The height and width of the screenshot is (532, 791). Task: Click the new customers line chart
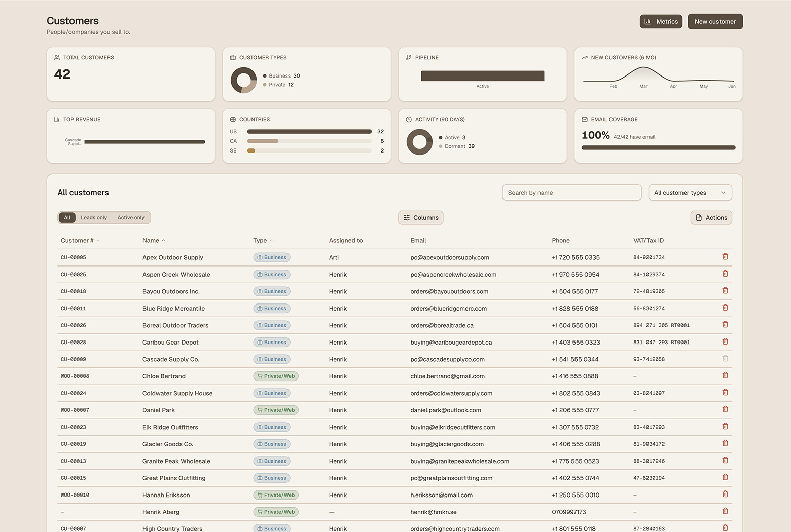click(659, 75)
